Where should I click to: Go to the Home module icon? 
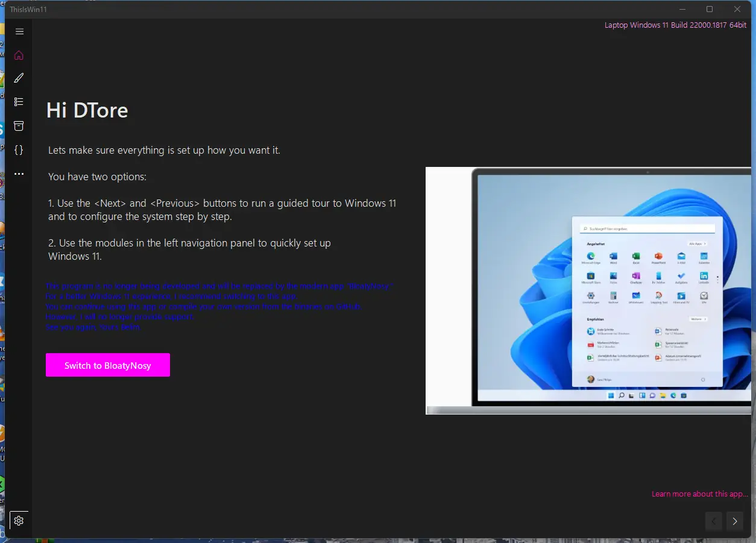pos(19,55)
